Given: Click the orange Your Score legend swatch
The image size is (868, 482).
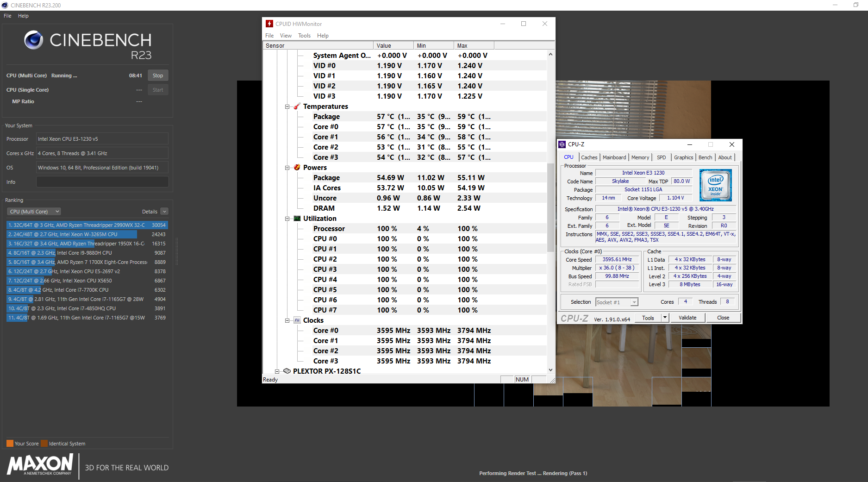Looking at the screenshot, I should point(10,444).
